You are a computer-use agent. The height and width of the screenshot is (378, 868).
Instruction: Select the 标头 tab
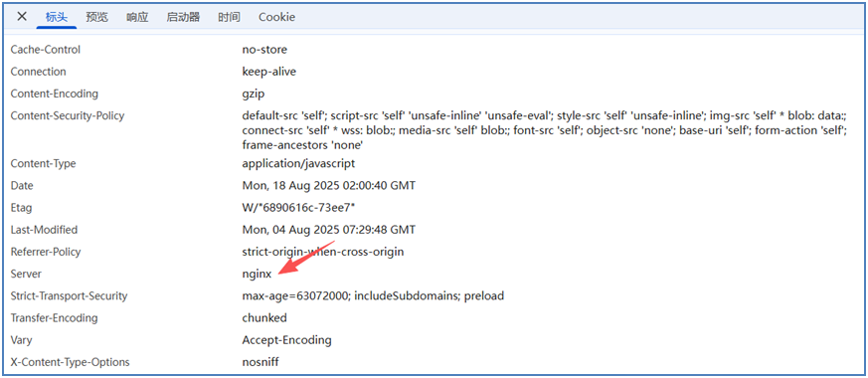click(57, 17)
